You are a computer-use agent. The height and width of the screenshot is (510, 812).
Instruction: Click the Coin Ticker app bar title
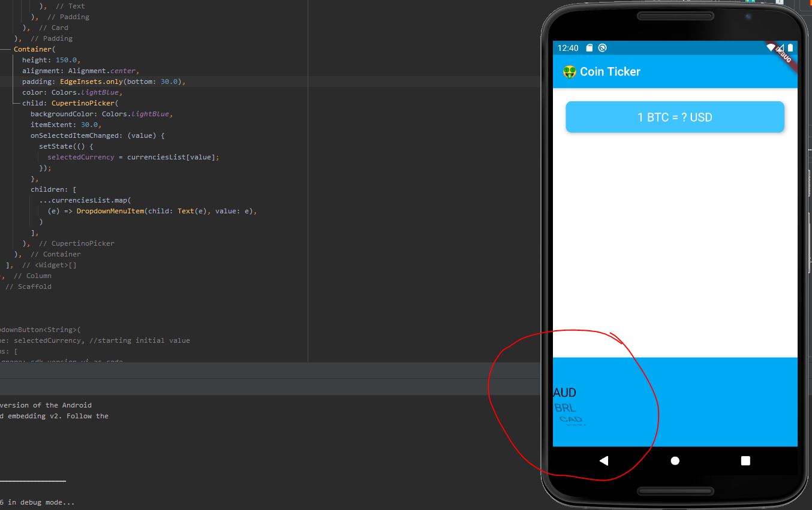610,71
